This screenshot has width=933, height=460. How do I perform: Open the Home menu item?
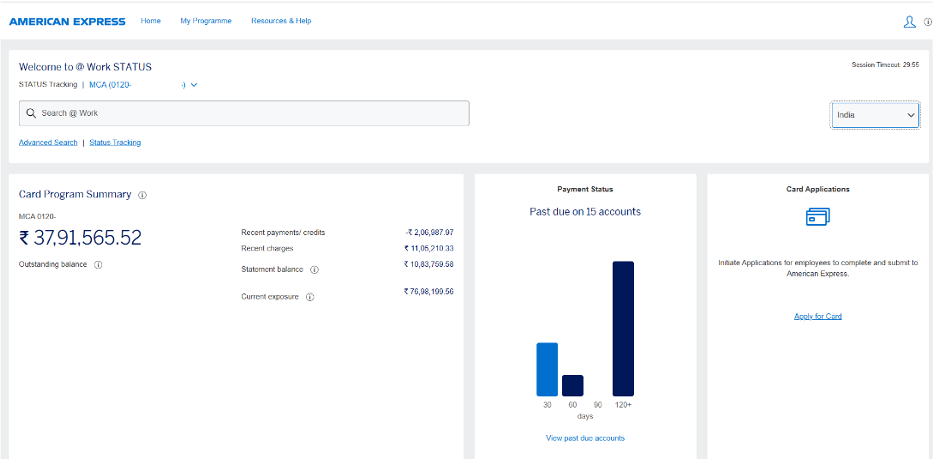tap(151, 21)
